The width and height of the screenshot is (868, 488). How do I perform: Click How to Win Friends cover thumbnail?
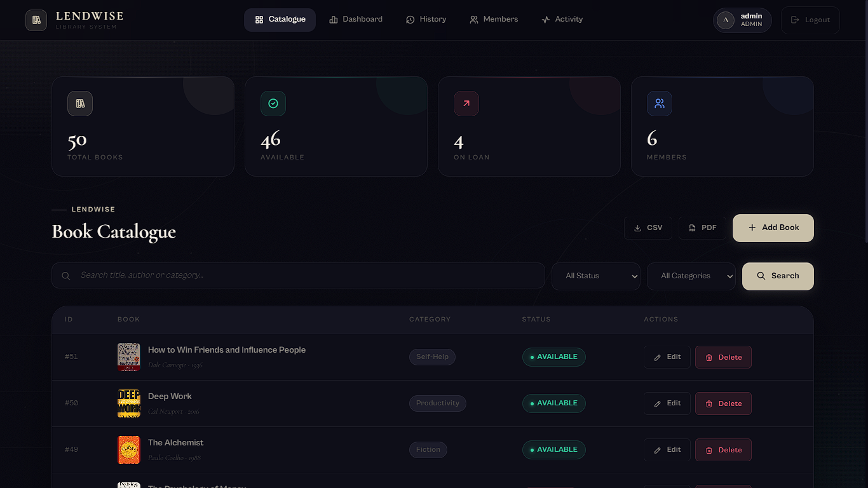pos(129,357)
